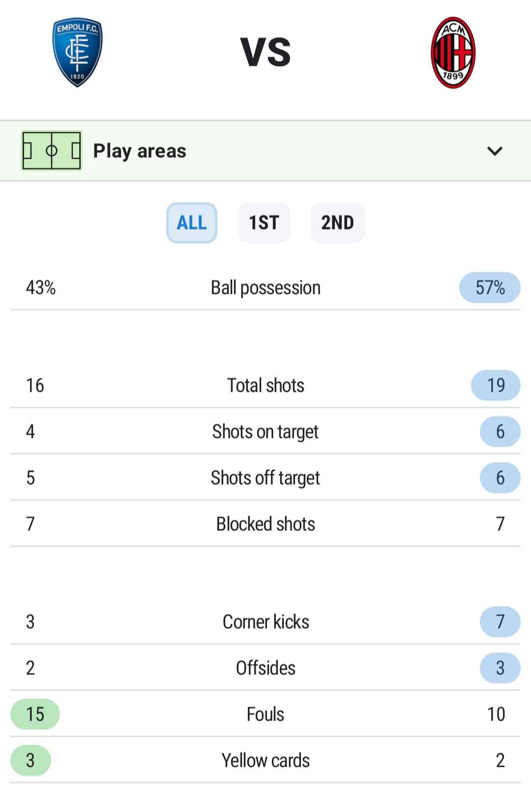Tap the 7 corner kicks badge

pyautogui.click(x=500, y=622)
